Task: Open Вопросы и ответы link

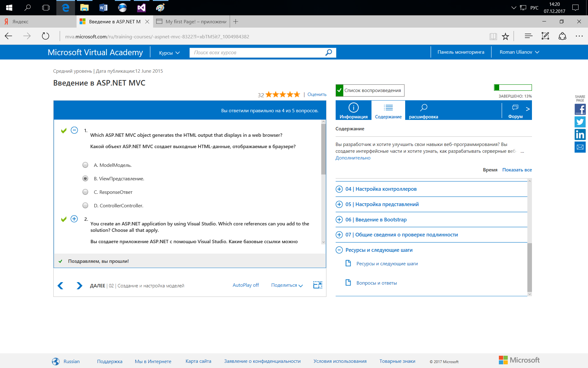Action: (376, 283)
